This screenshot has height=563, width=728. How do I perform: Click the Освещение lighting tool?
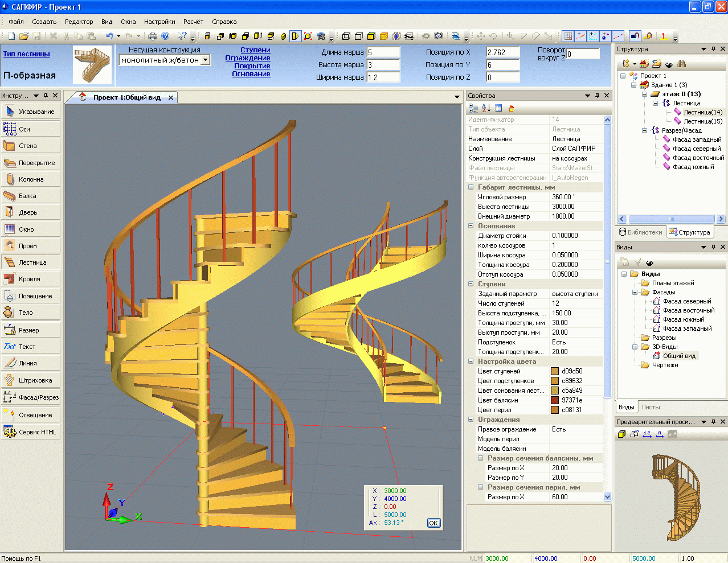point(31,415)
